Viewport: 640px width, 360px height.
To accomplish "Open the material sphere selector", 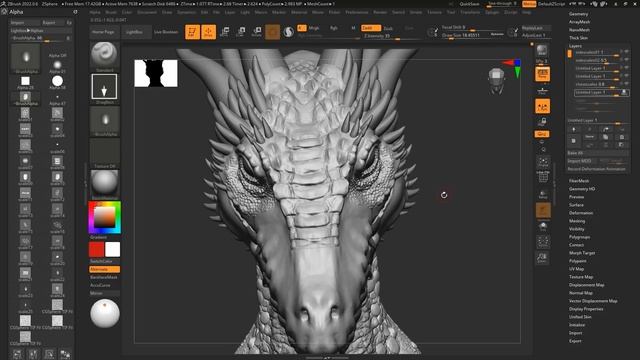I will point(104,185).
